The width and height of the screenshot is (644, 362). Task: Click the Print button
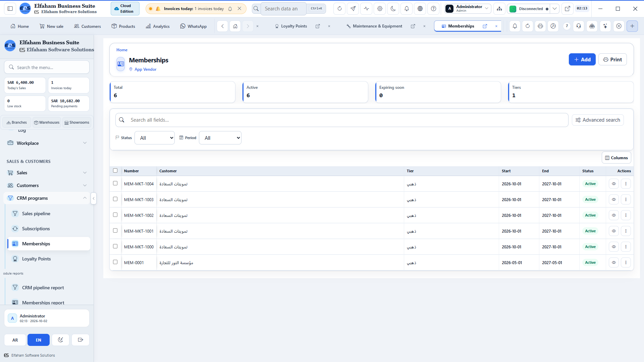pos(612,59)
